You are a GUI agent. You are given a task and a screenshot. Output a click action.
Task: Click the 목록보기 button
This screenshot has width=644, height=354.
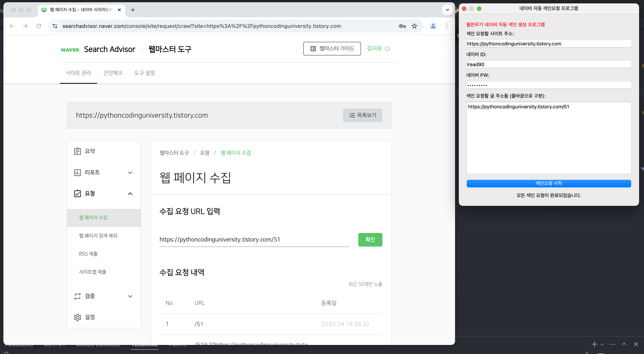362,115
